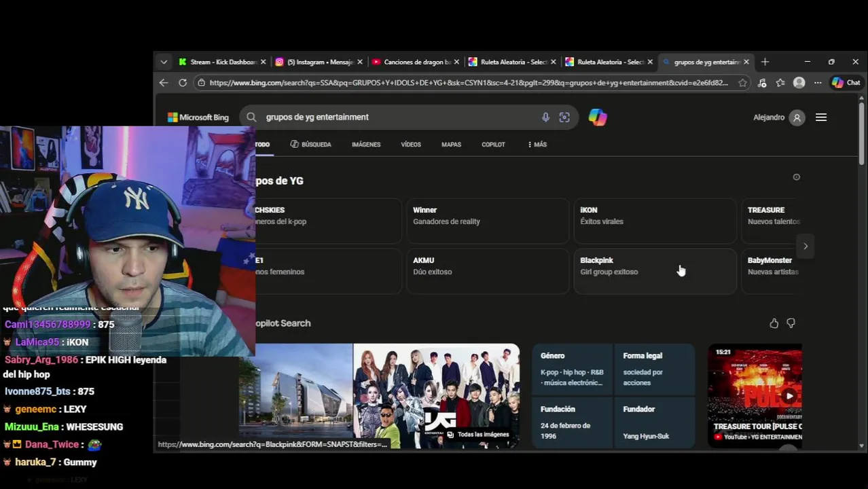Open the browser favorites list icon
This screenshot has width=868, height=489.
click(780, 83)
